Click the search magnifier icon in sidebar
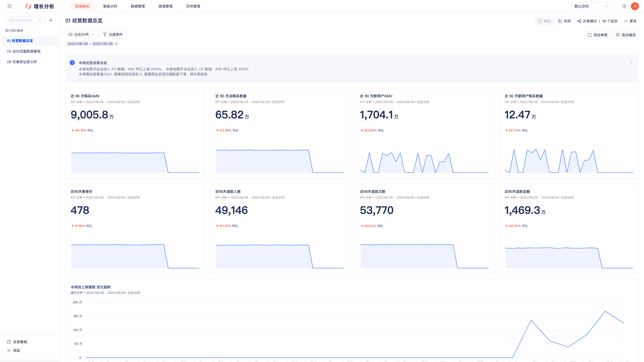Viewport: 644px width, 362px height. [x=39, y=20]
